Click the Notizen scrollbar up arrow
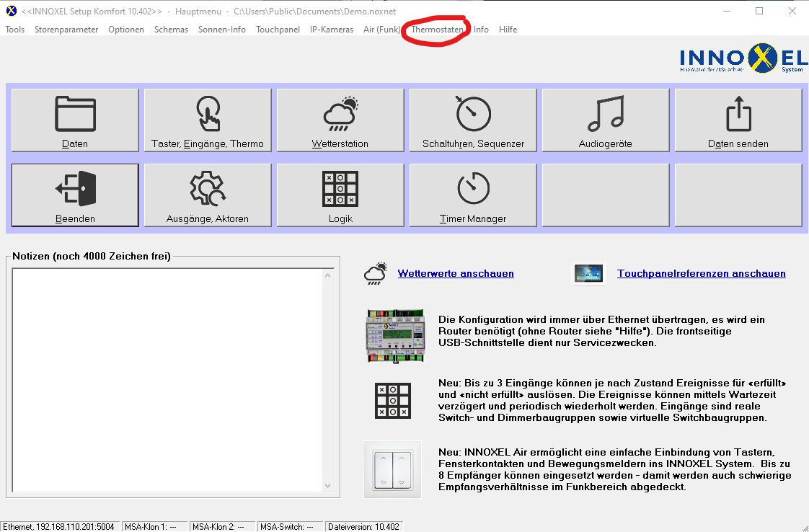This screenshot has height=532, width=809. coord(327,275)
